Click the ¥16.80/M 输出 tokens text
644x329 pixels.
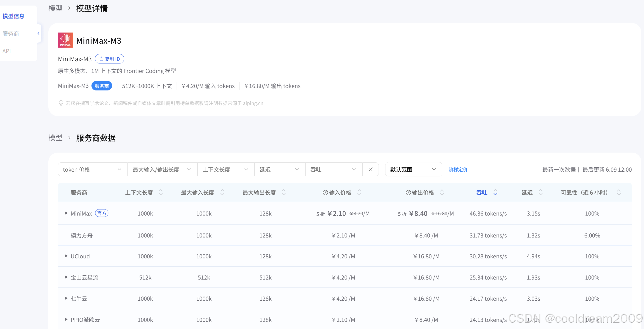point(272,86)
